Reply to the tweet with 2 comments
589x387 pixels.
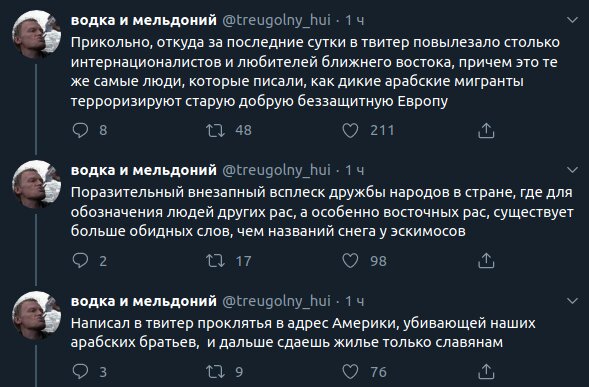pyautogui.click(x=80, y=260)
